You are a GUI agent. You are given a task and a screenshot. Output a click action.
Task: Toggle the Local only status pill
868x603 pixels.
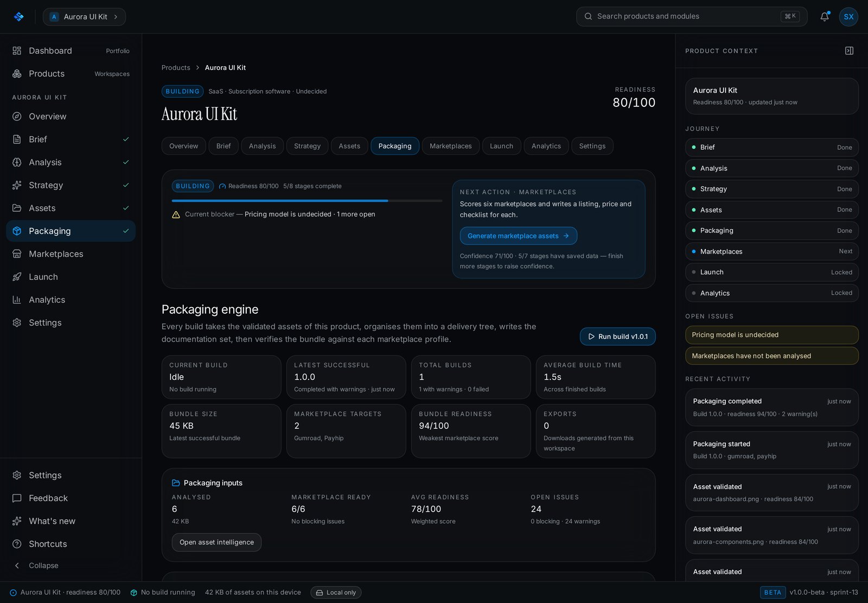click(x=336, y=592)
